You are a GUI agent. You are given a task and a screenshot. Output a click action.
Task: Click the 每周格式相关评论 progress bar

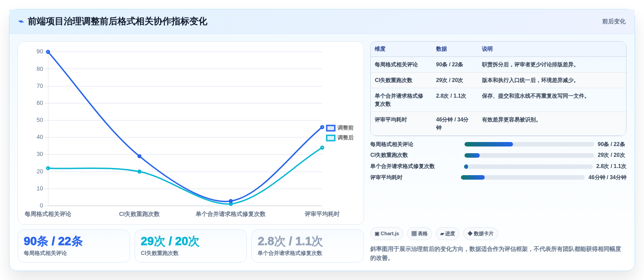coord(529,144)
